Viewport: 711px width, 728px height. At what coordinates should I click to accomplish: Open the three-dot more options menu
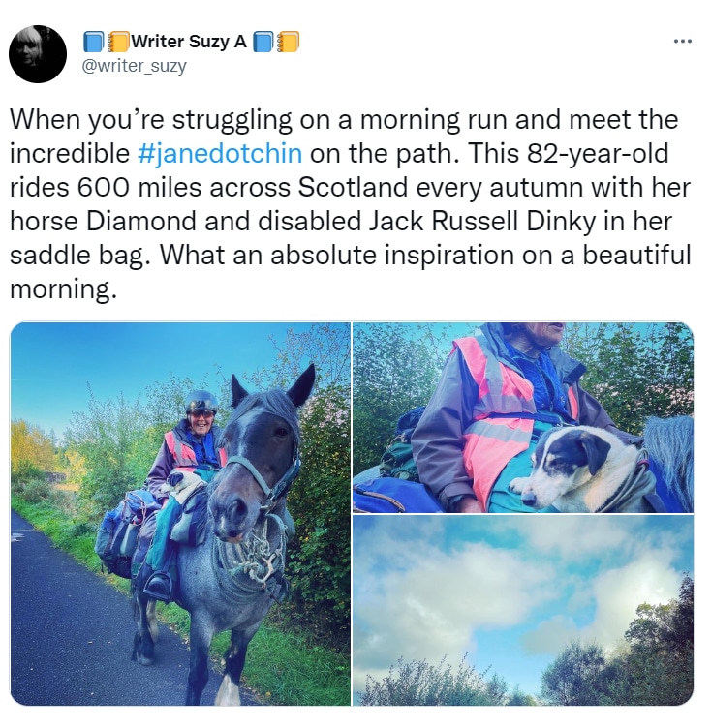683,42
